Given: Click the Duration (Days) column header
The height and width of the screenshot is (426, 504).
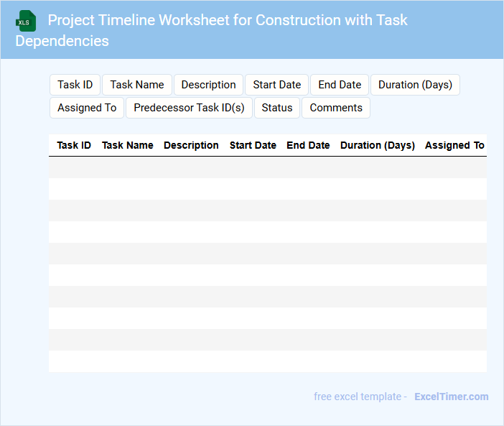Looking at the screenshot, I should (378, 145).
